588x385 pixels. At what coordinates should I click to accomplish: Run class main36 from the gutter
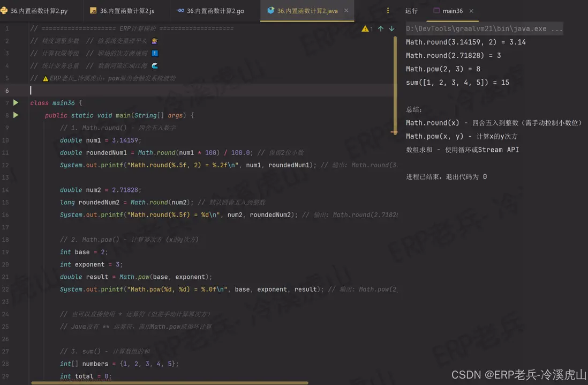[16, 102]
